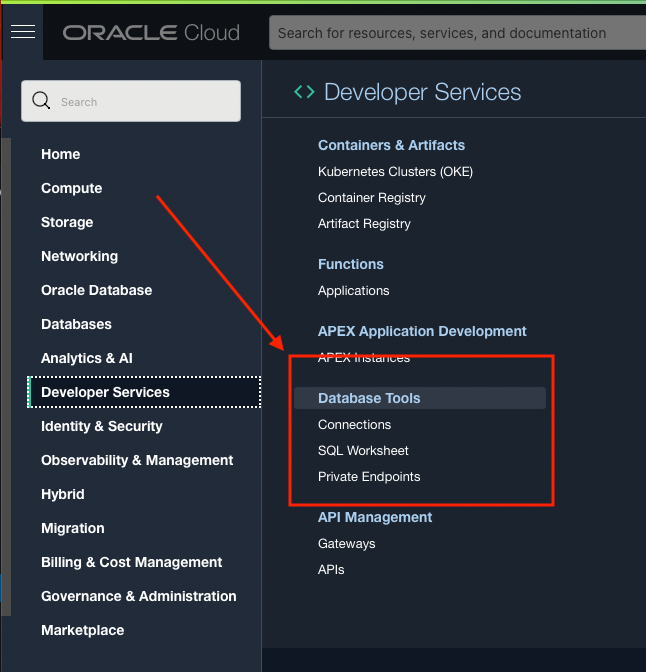Open Kubernetes Clusters (OKE)
This screenshot has height=672, width=646.
pos(395,171)
